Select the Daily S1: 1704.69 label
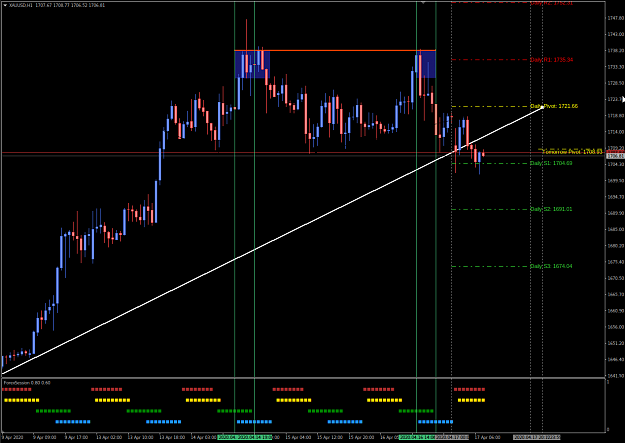This screenshot has height=443, width=625. (551, 163)
